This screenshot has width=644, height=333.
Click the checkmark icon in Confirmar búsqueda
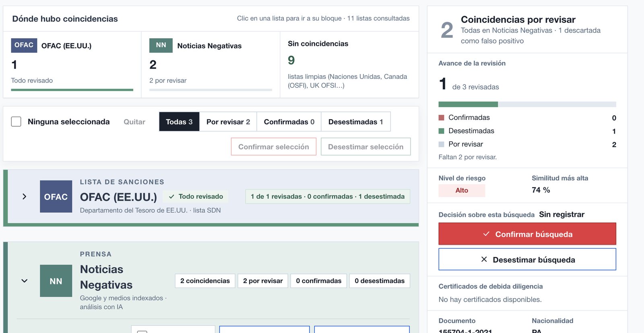(486, 234)
